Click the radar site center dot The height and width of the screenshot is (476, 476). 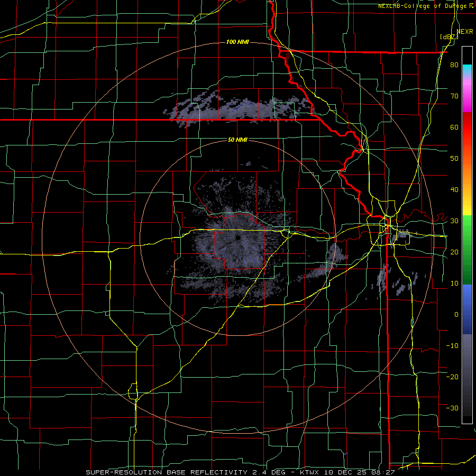tap(238, 237)
